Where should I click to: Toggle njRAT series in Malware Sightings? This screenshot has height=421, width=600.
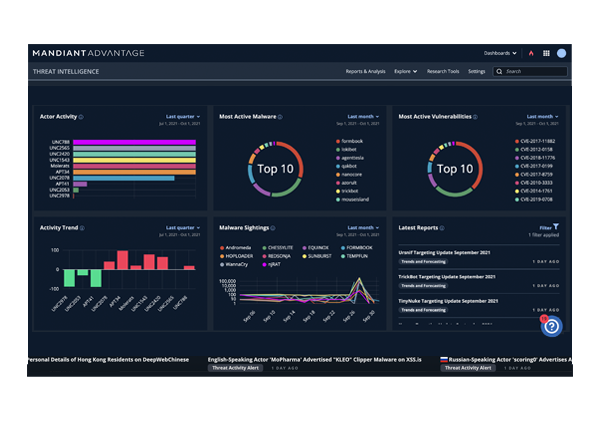(271, 264)
